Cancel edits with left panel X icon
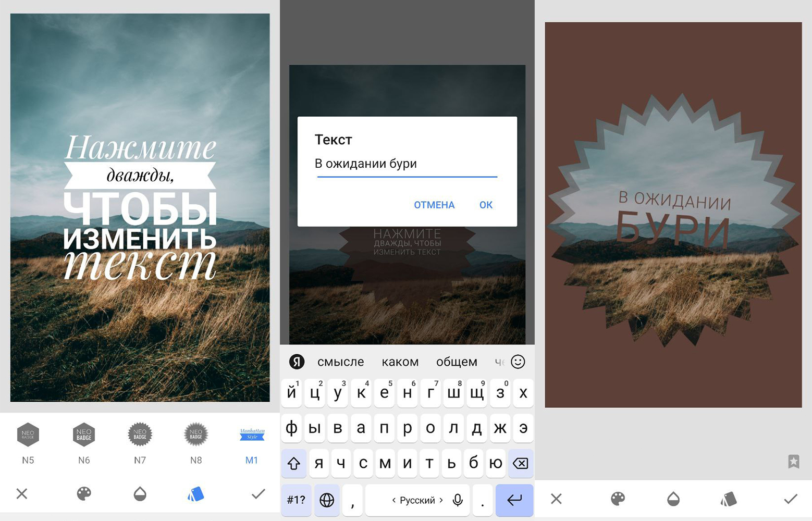Image resolution: width=812 pixels, height=521 pixels. (22, 493)
